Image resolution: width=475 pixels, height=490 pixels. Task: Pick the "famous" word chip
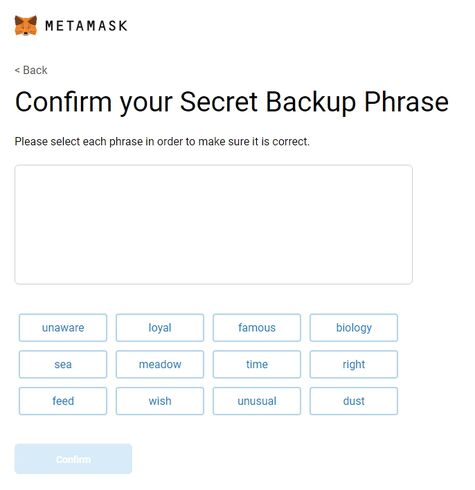[x=257, y=328]
